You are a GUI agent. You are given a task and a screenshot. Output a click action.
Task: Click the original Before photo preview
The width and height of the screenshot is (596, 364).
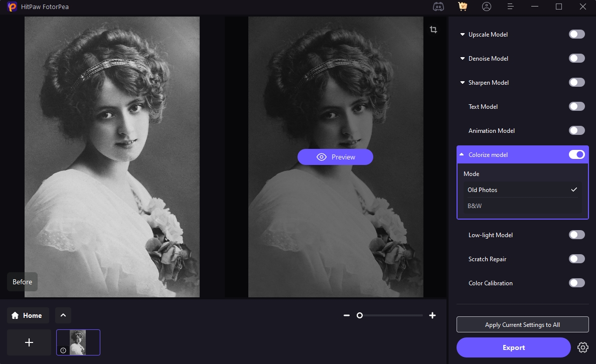tap(112, 156)
